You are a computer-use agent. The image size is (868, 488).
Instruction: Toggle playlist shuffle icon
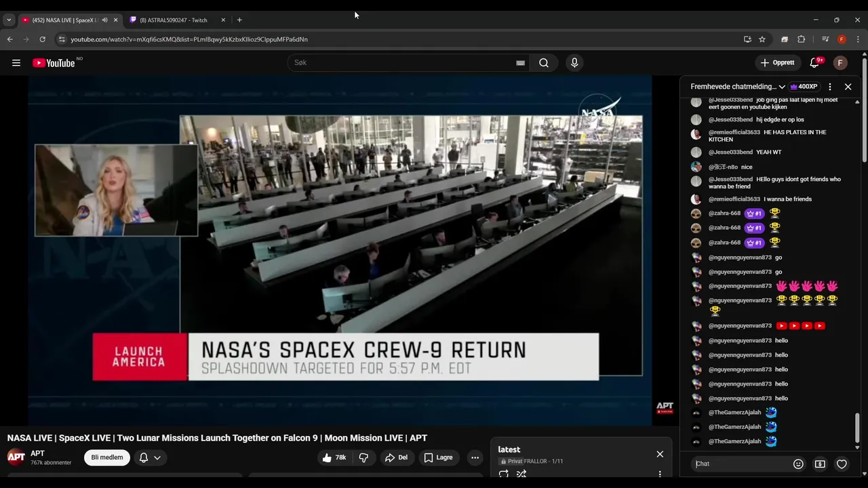pos(521,474)
